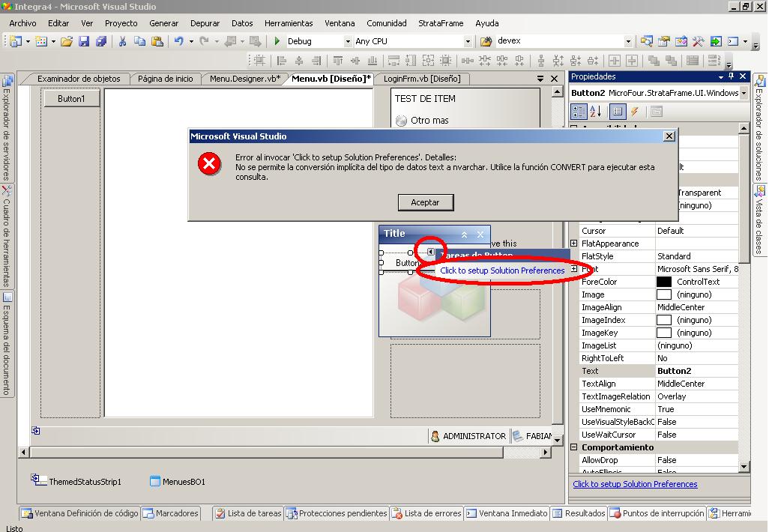Show the Events lightning bolt view
This screenshot has width=769, height=532.
tap(635, 112)
